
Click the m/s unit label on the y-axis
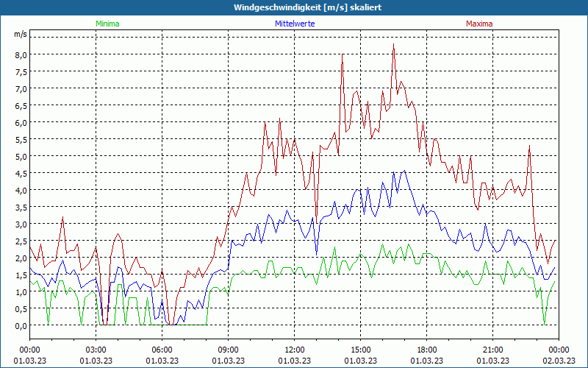tap(21, 34)
